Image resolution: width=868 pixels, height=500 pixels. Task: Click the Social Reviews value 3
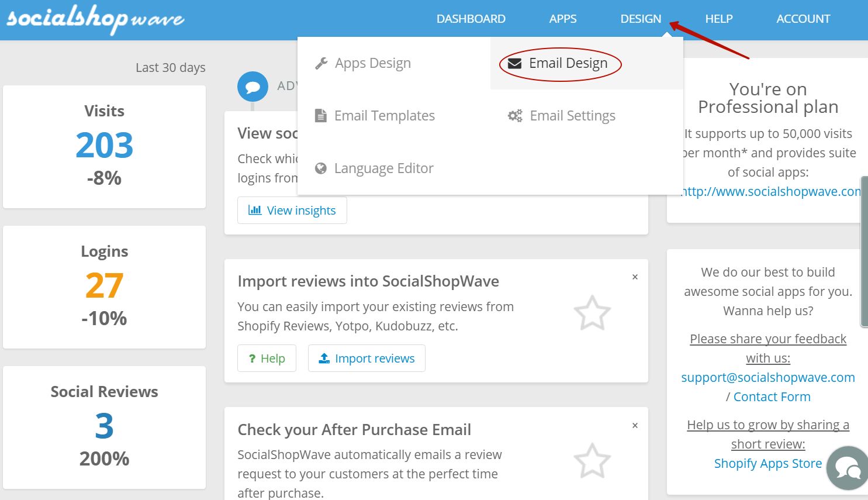coord(104,426)
